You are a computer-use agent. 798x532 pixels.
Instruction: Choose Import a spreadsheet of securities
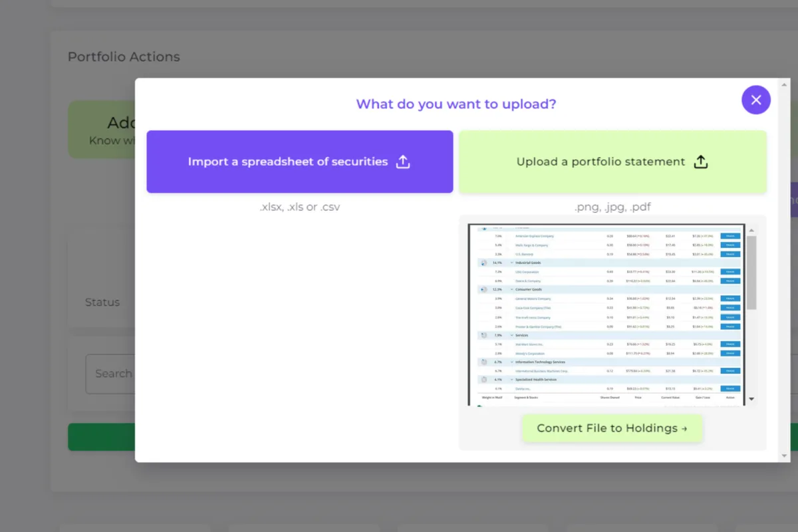[299, 162]
